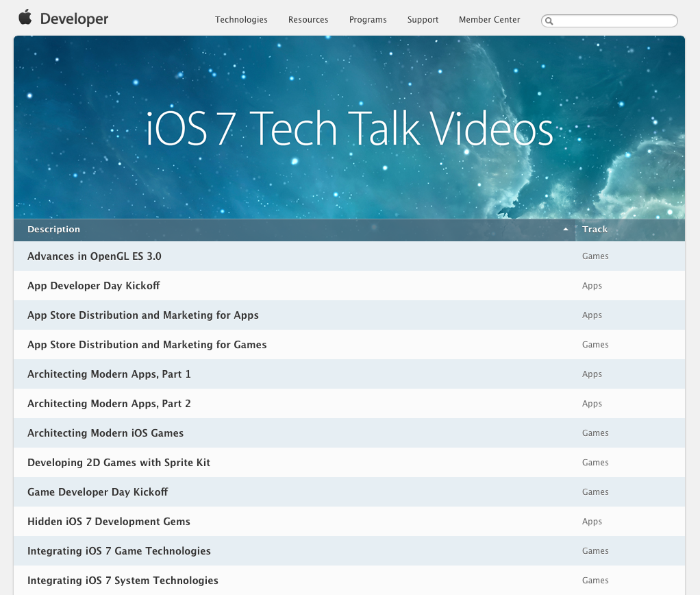Click inside the search field

[x=614, y=21]
